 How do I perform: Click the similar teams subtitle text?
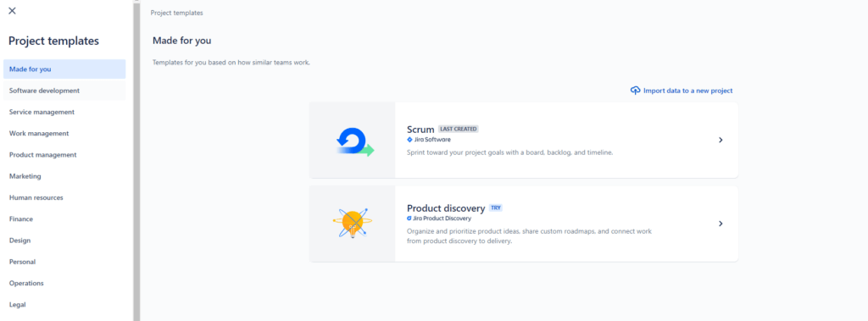(231, 63)
